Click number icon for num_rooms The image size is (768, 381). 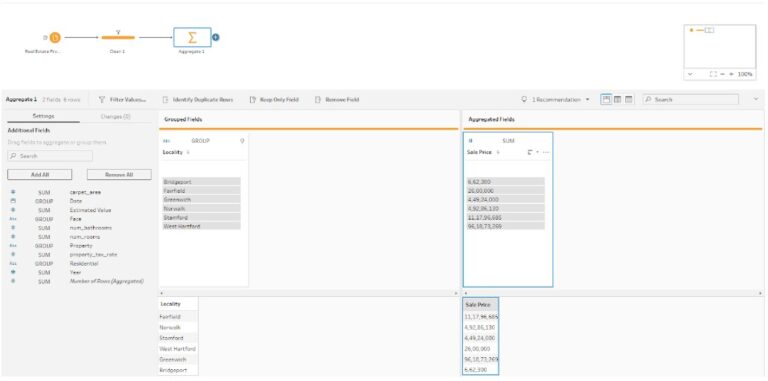point(13,237)
